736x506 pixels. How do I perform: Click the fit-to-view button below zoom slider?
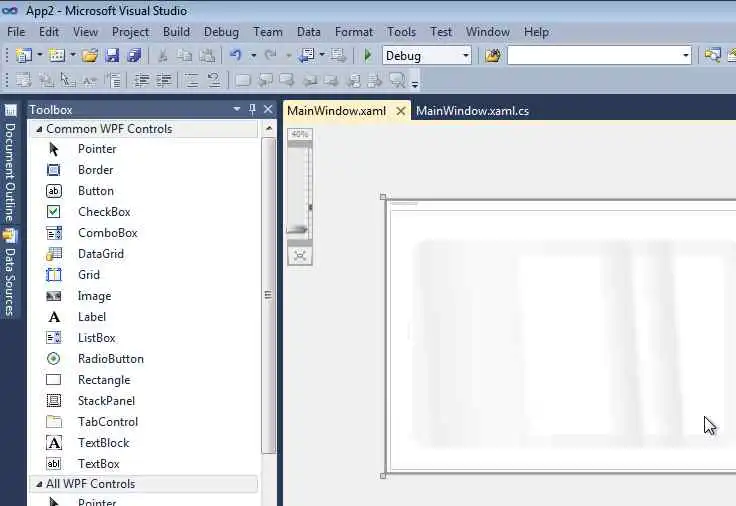(300, 256)
